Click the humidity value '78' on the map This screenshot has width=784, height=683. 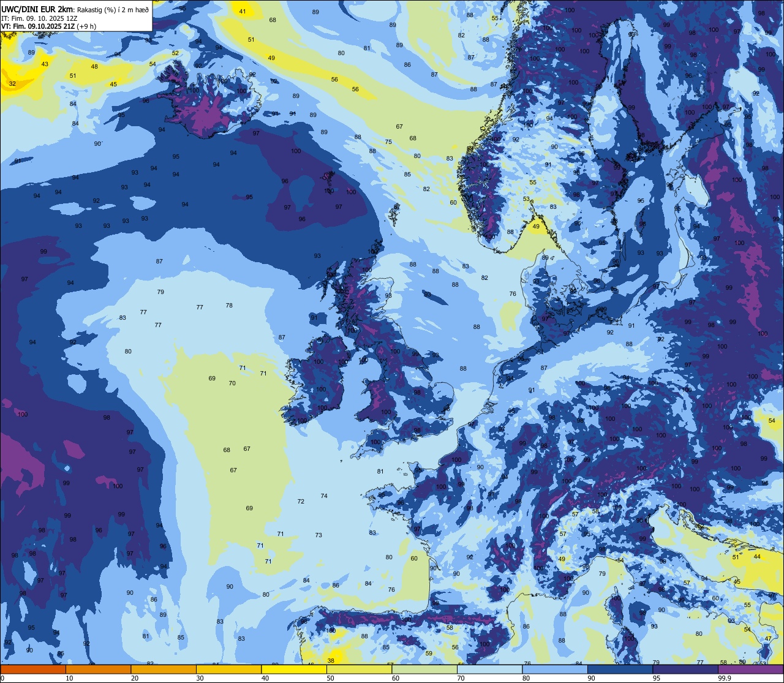tap(229, 305)
